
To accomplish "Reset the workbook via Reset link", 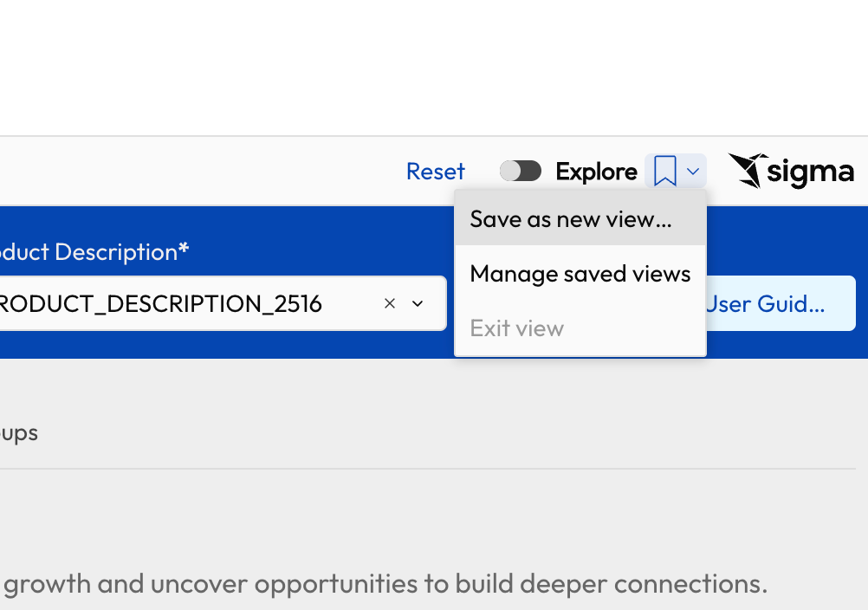I will [436, 172].
